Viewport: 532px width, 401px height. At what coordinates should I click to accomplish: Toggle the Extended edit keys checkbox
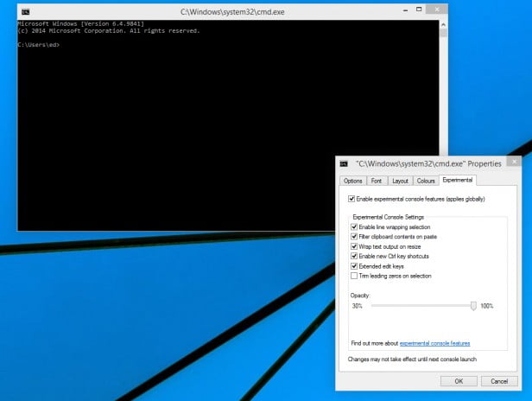pyautogui.click(x=355, y=266)
